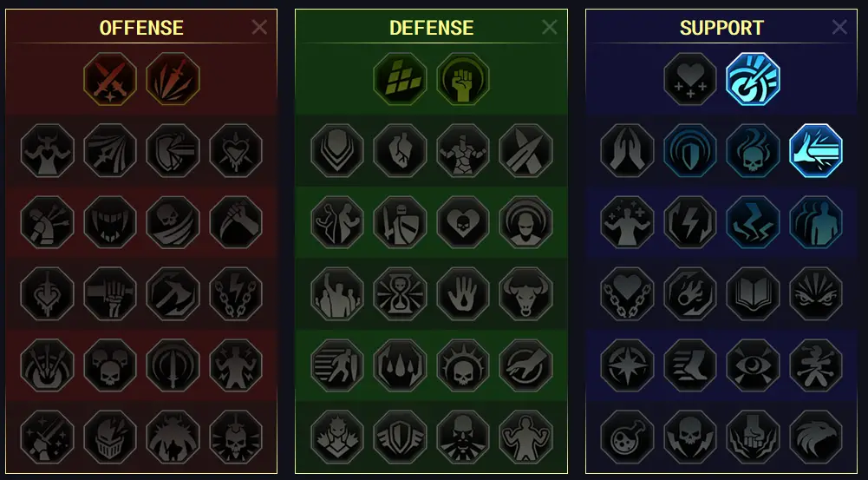
Task: Choose the praying hands mastery in Support
Action: pyautogui.click(x=627, y=151)
